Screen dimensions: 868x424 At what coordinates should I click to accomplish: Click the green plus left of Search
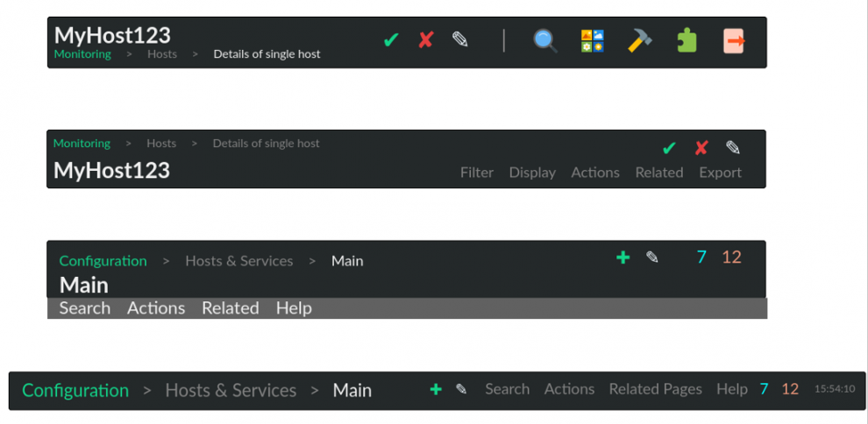436,390
